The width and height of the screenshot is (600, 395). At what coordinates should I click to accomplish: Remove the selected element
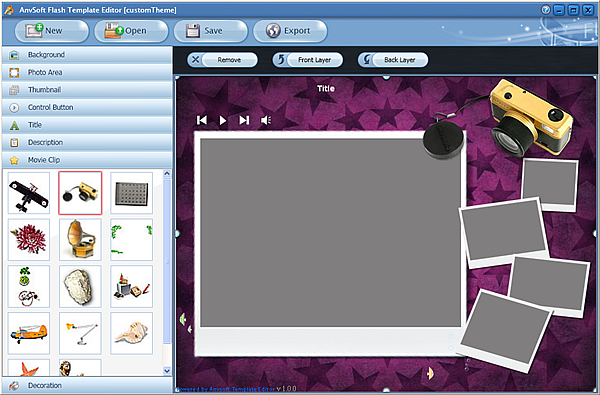(222, 60)
